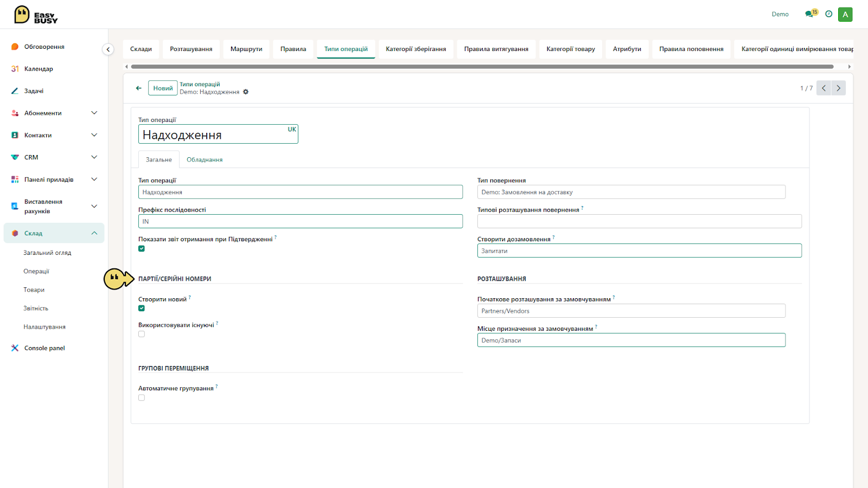Click the EasyBusy logo

pos(36,15)
